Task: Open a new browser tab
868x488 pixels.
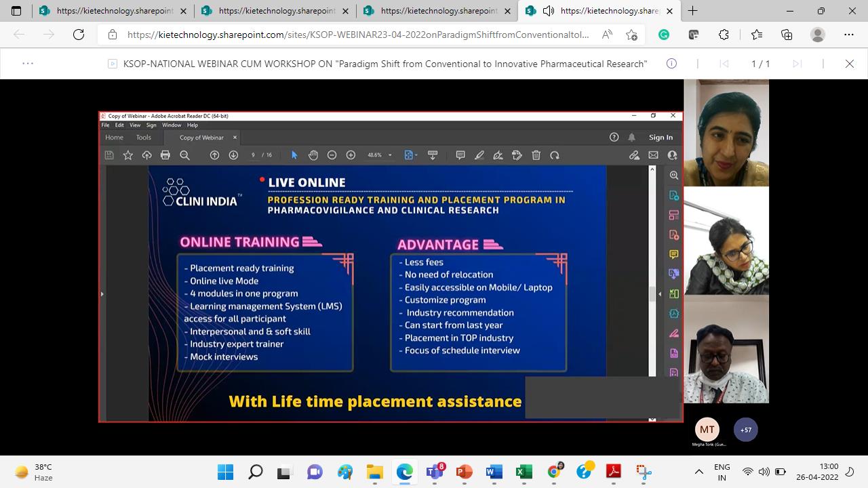Action: (692, 11)
